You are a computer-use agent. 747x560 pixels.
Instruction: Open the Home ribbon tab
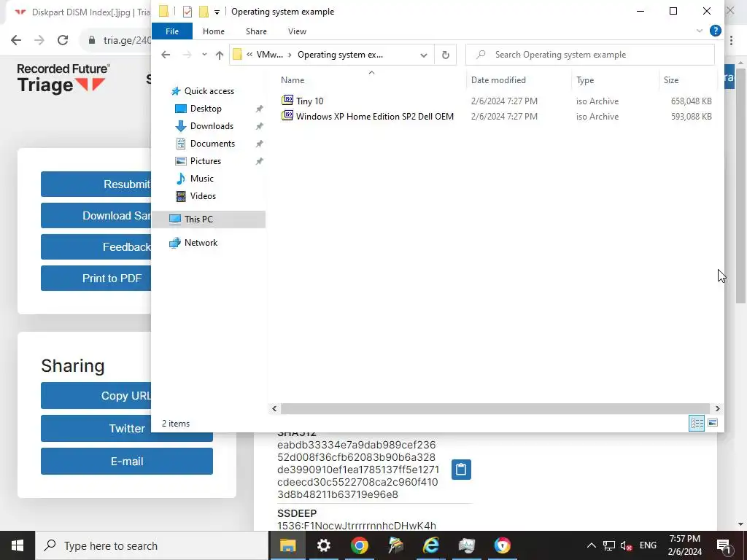click(214, 31)
